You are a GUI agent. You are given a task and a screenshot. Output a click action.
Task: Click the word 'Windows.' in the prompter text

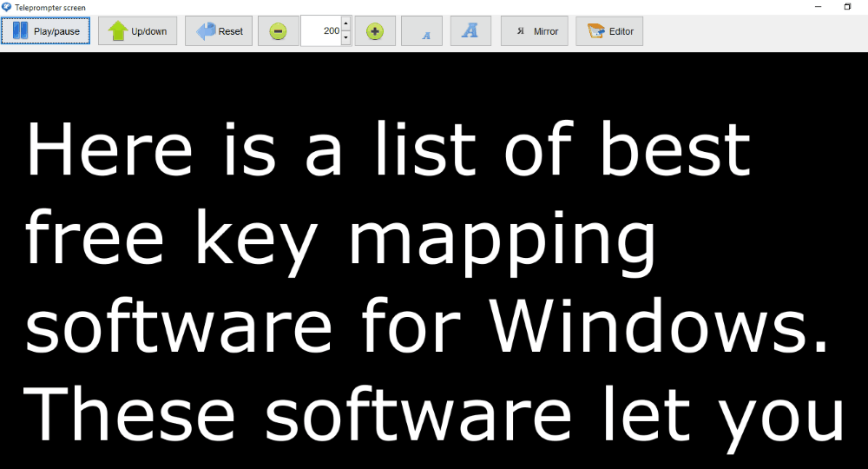[x=660, y=327]
